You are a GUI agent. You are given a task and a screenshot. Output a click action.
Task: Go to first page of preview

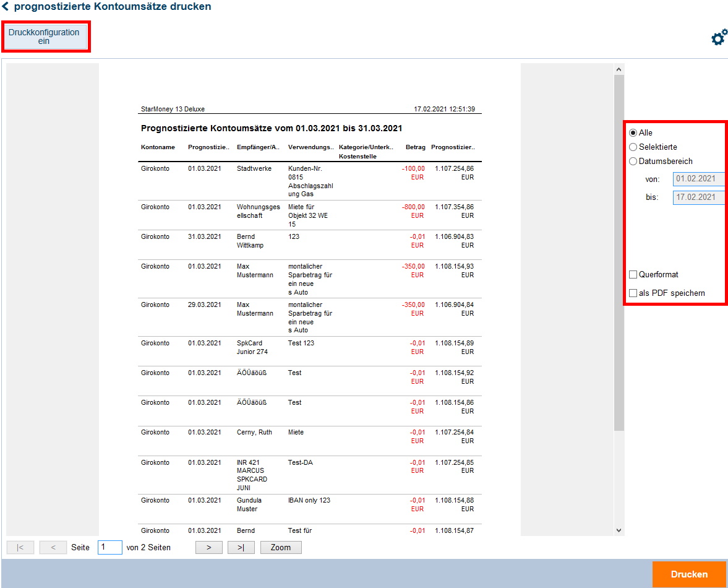coord(20,547)
